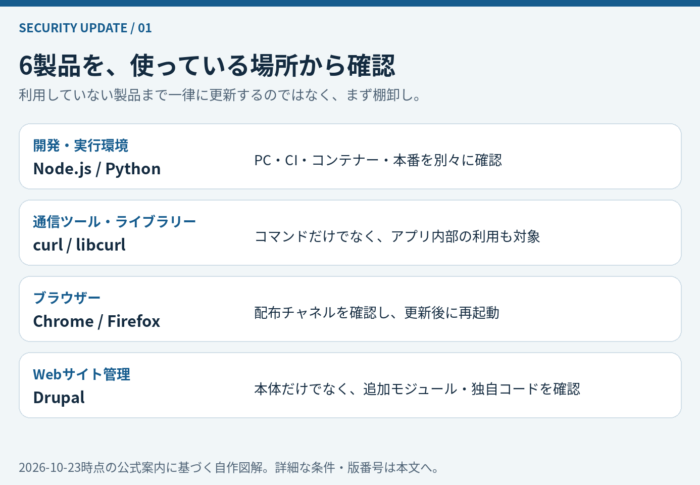Image resolution: width=700 pixels, height=485 pixels.
Task: Click the 'Chrome / Firefox' product name
Action: 96,321
